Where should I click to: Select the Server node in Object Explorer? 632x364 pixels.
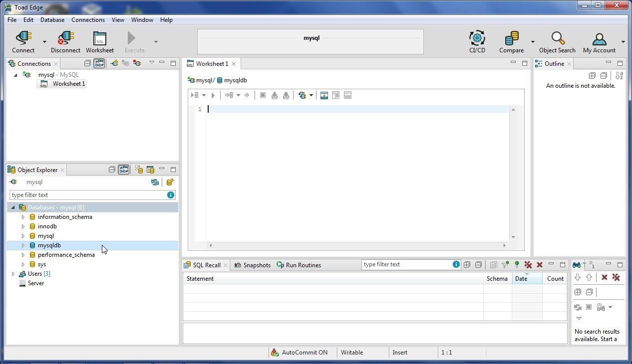(36, 283)
